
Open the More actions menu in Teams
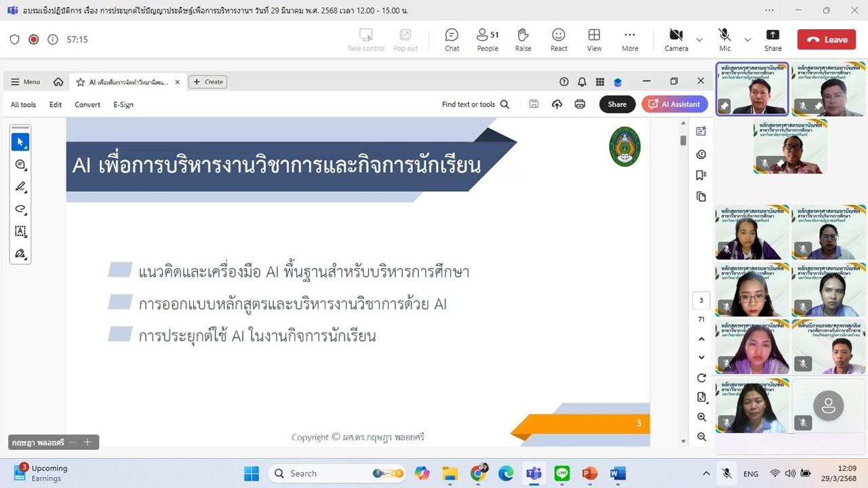tap(630, 39)
